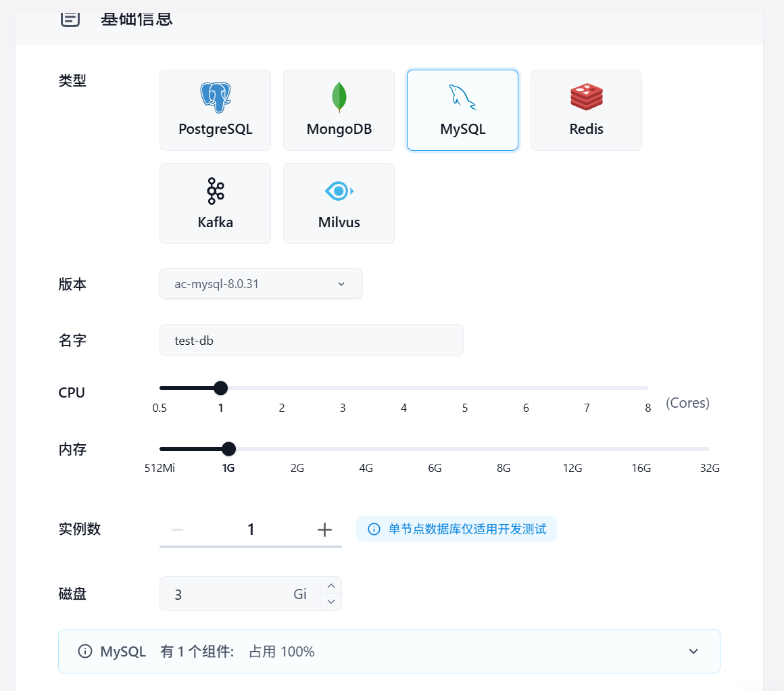Click the PostgreSQL elephant logo
Screen dimensions: 784x691
click(x=216, y=97)
